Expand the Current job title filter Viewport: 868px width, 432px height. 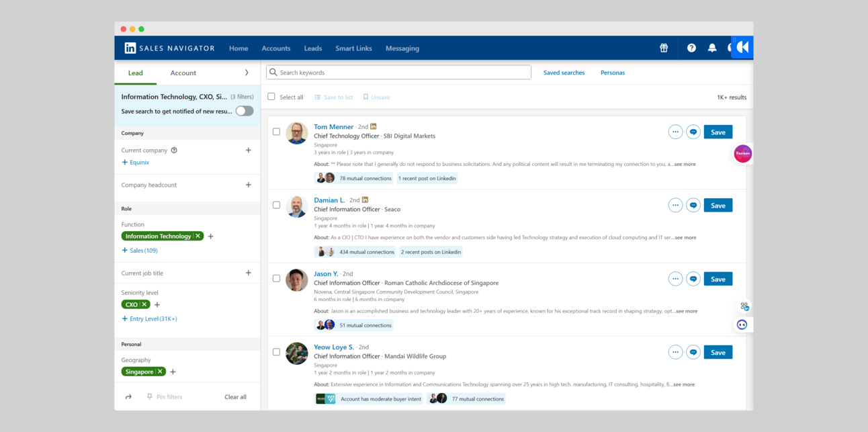coord(249,273)
